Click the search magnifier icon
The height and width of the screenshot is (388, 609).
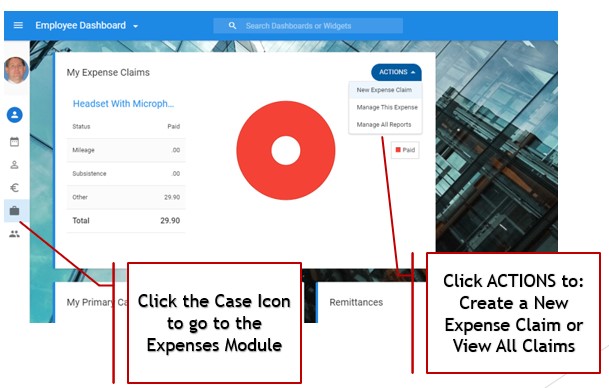point(232,26)
